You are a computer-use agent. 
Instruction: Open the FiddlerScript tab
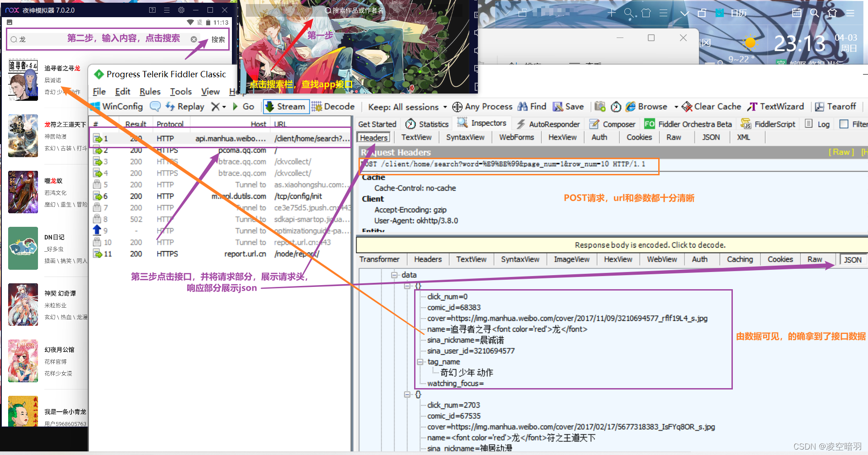[768, 124]
